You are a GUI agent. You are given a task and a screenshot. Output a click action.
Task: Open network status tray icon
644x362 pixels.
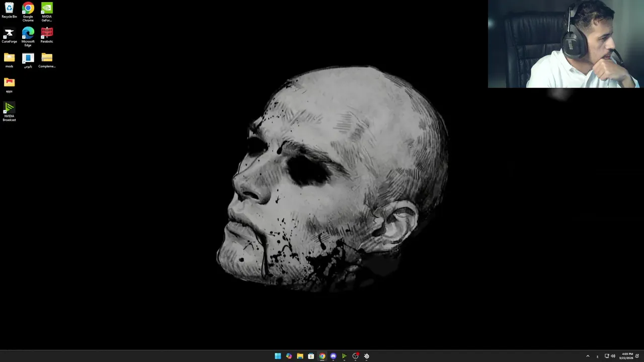[607, 356]
